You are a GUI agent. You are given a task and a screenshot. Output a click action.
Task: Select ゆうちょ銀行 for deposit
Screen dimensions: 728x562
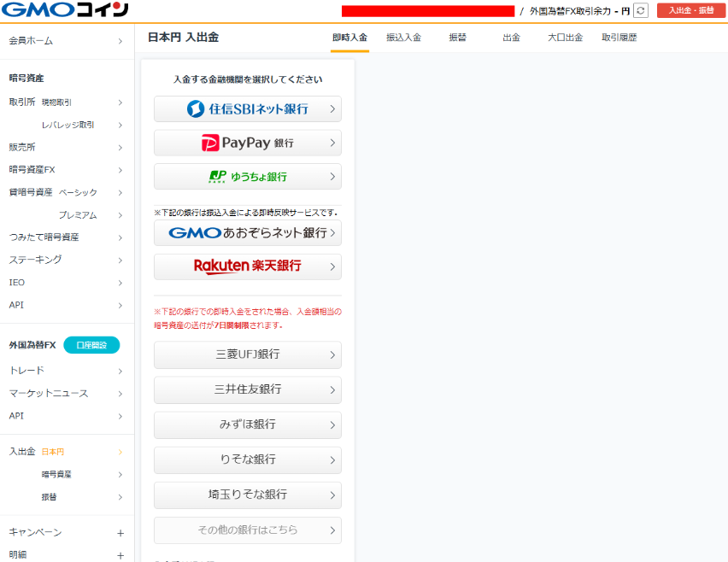coord(248,177)
